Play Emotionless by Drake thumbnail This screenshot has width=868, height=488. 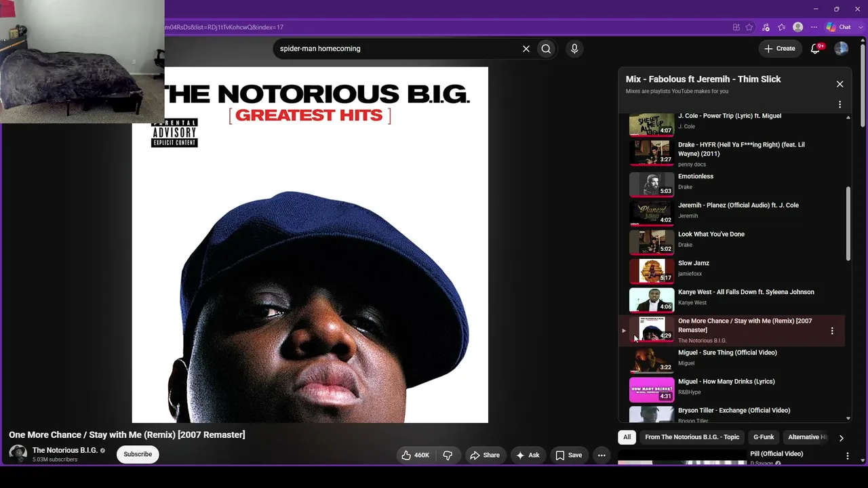652,184
